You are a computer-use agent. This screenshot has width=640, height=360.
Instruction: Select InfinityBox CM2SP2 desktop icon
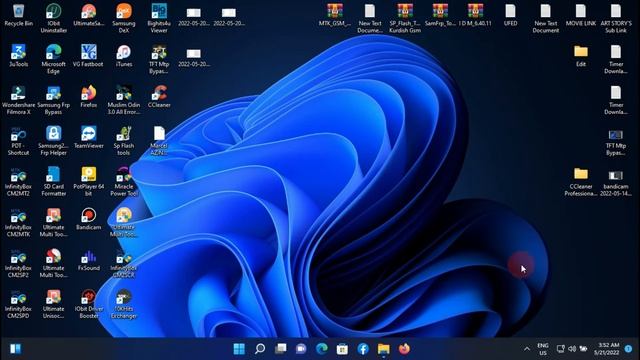(18, 263)
